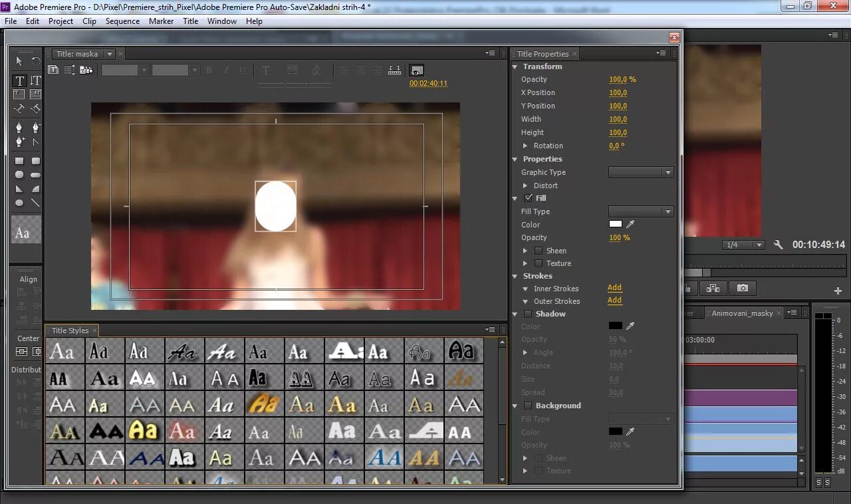Enable the Shadow checkbox
This screenshot has width=851, height=504.
[528, 314]
